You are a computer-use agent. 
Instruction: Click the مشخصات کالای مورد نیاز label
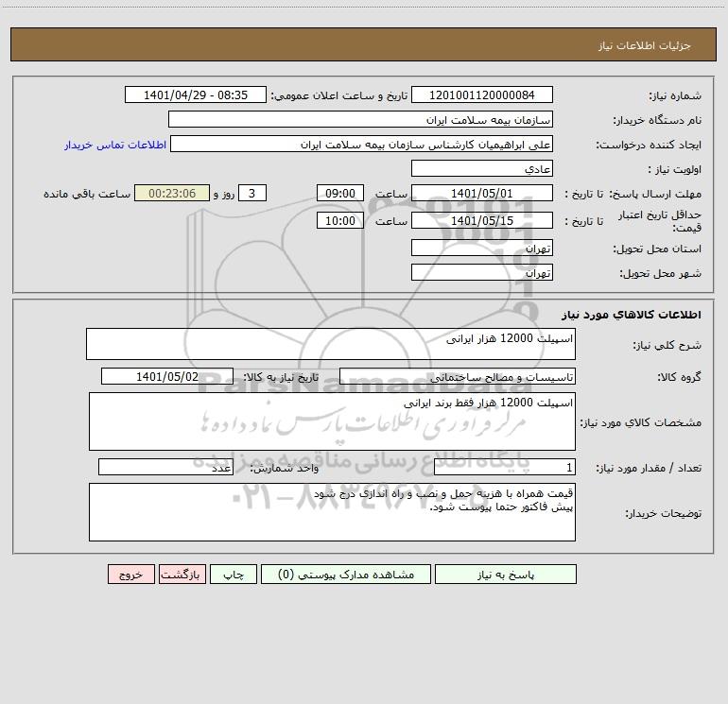pos(641,422)
